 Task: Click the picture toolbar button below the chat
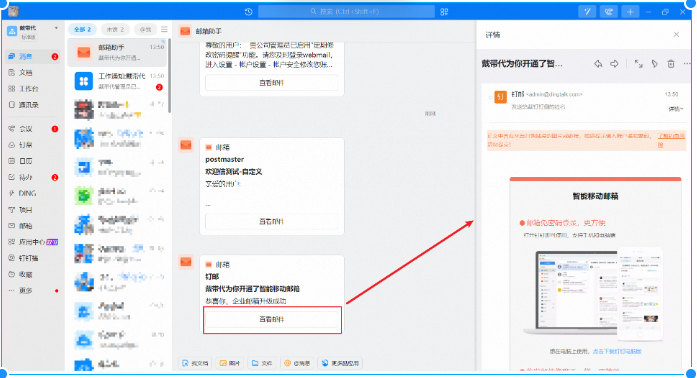230,363
